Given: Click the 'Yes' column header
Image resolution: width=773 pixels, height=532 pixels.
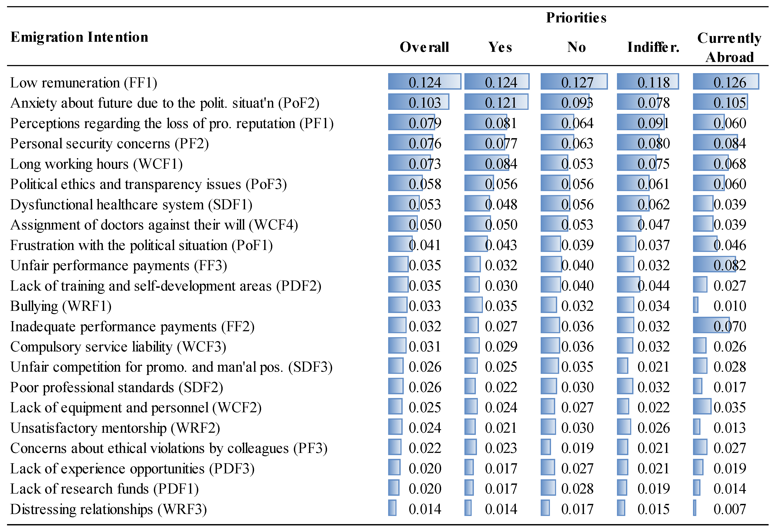Looking at the screenshot, I should pos(500,47).
